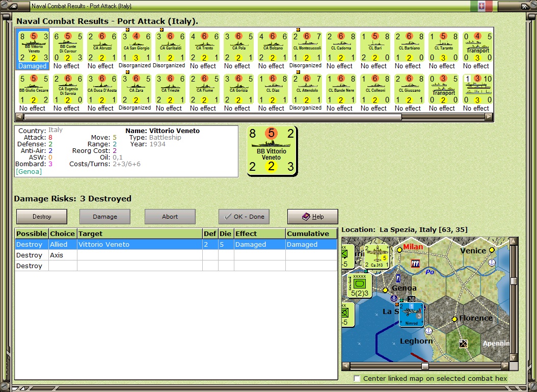Select CL Taranto unit counter
Screen dimensions: 537x392
[x=444, y=46]
